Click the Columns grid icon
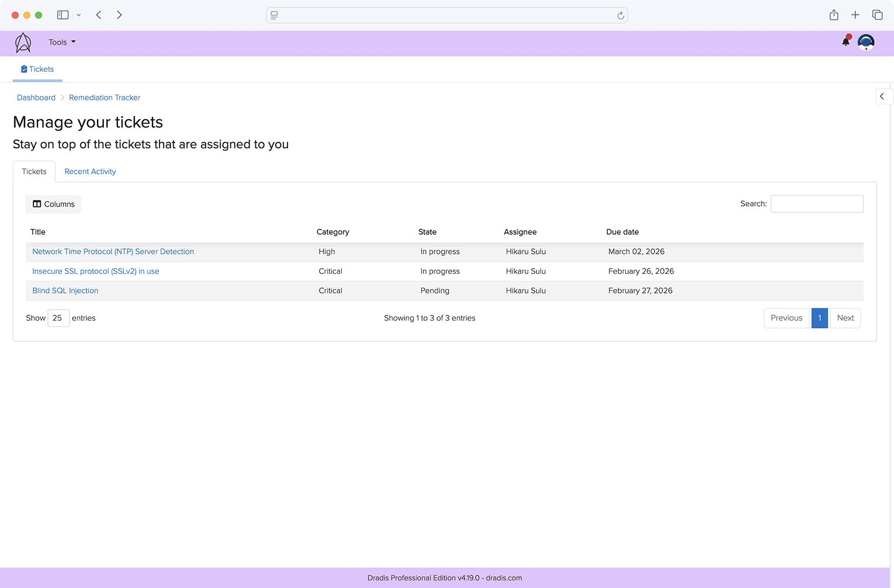Screen dimensions: 894x588 [37, 204]
